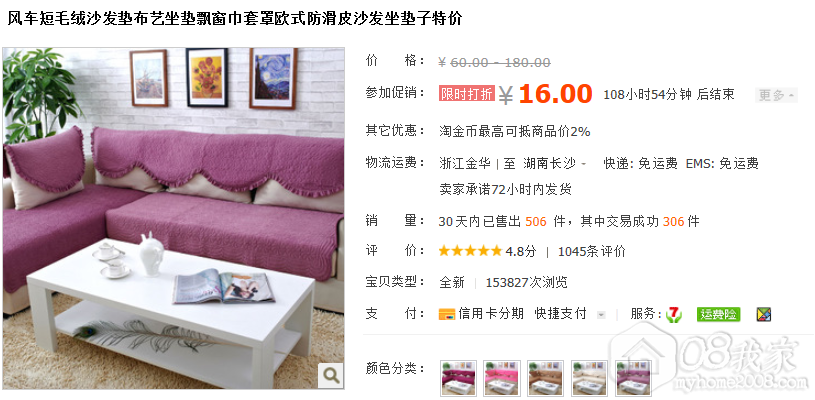Click the product title heading text
The width and height of the screenshot is (815, 400).
(x=234, y=19)
